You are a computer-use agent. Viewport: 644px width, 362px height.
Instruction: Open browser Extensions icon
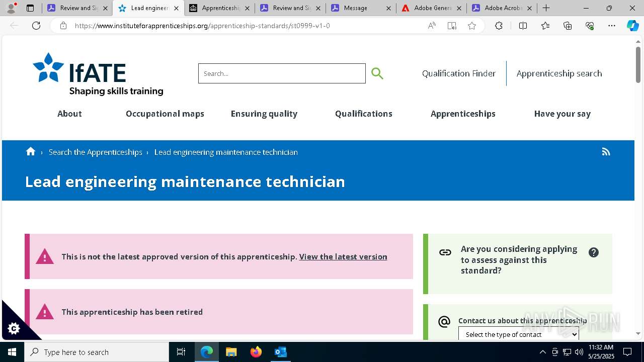499,26
